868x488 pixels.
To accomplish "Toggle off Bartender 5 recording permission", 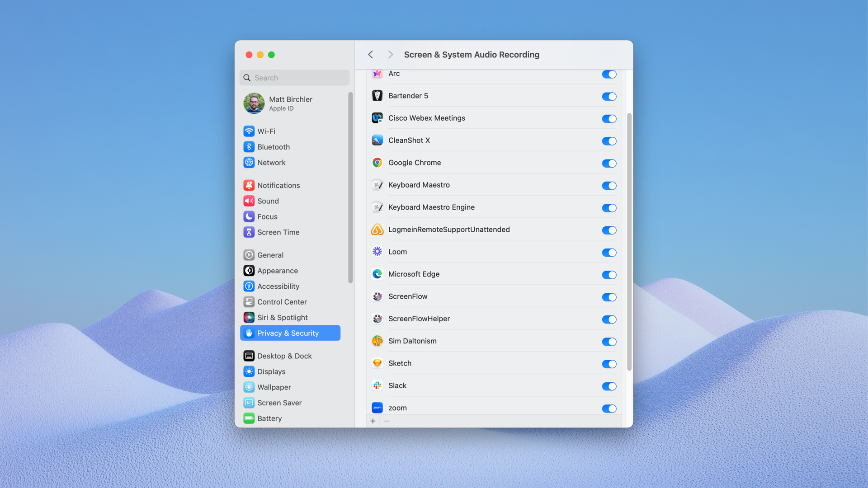I will point(609,96).
